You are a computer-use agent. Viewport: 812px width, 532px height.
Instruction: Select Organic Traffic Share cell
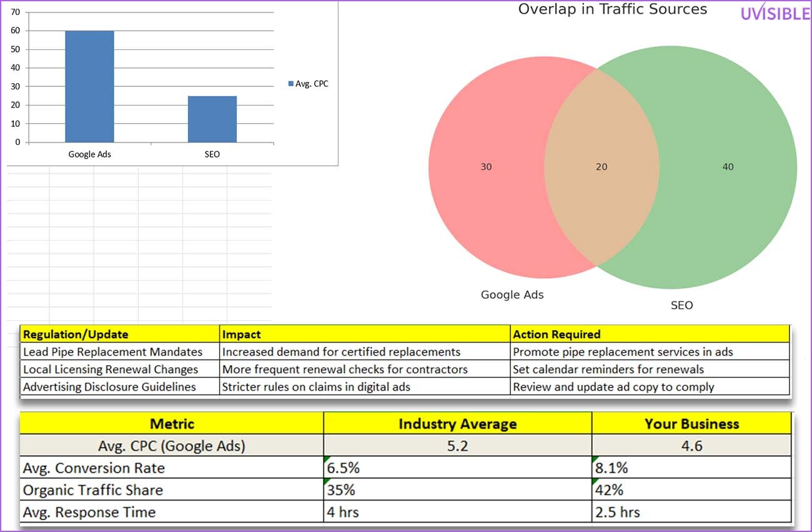(172, 489)
